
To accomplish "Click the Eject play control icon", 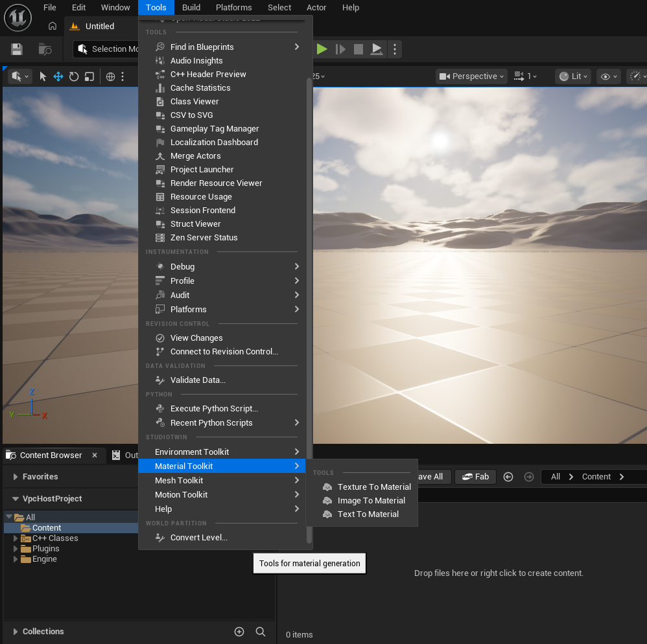I will point(376,49).
